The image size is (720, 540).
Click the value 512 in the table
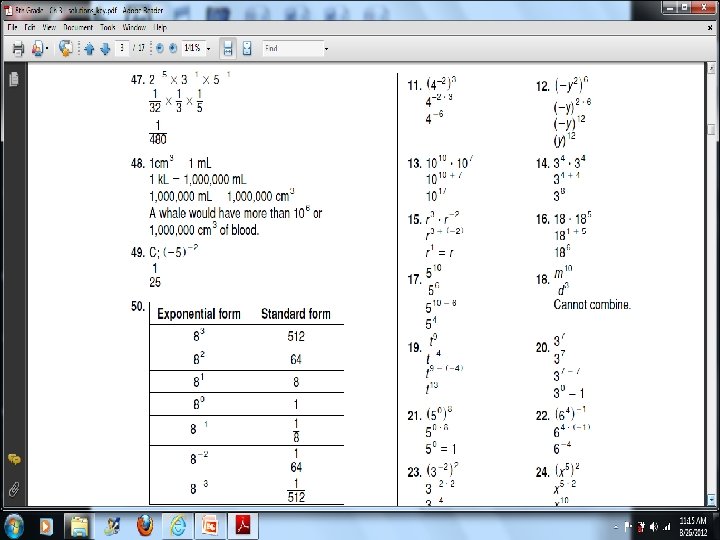coord(296,337)
